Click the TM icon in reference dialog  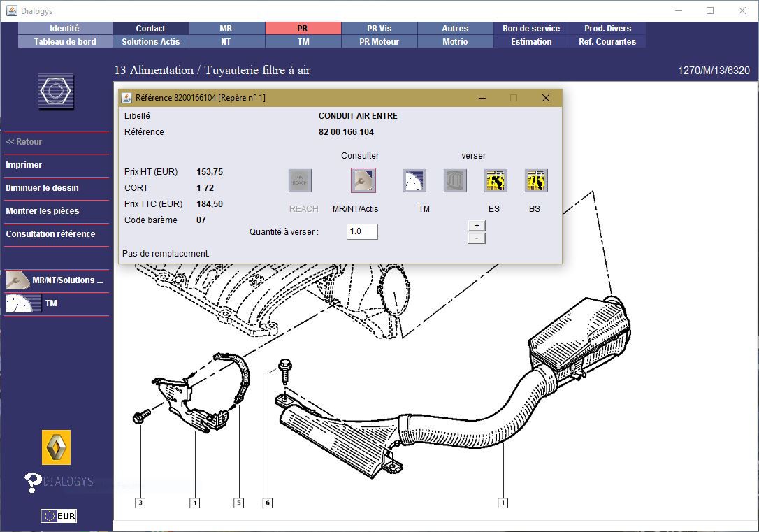click(x=414, y=180)
